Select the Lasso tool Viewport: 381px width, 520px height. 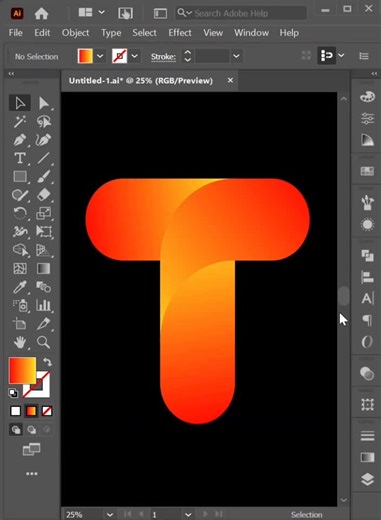click(x=44, y=122)
